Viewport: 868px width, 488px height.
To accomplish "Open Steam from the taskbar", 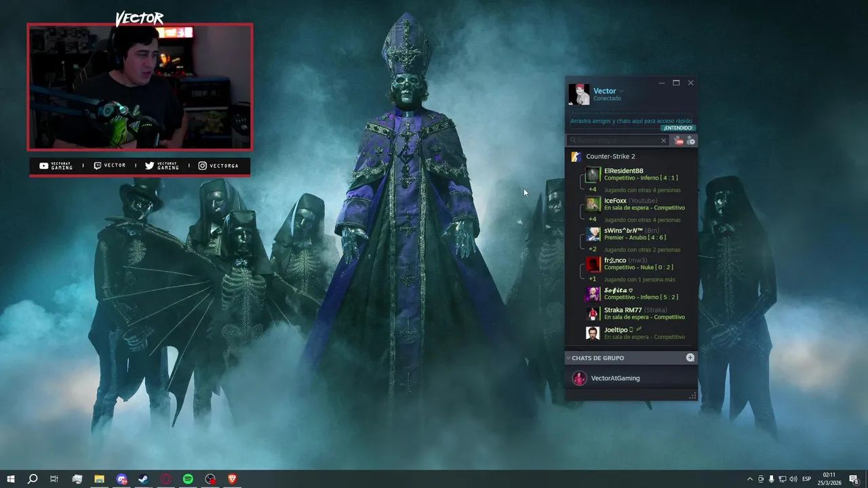I will point(144,479).
